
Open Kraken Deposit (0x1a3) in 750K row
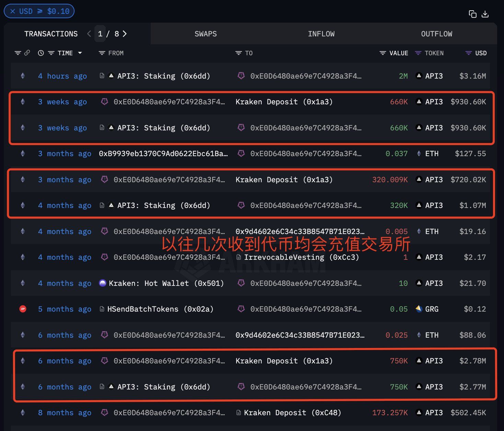[284, 361]
